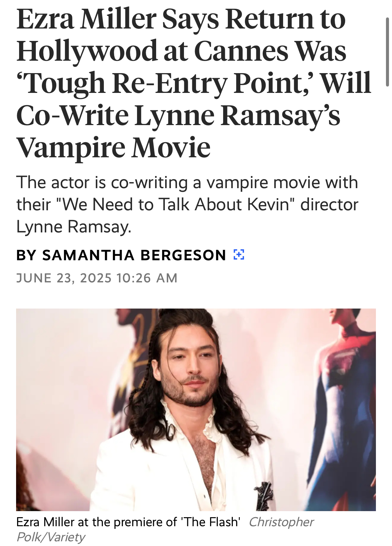Viewport: 392px width, 546px height.
Task: Tap the caption mentioning 'The Flash' premiere
Action: pos(128,522)
